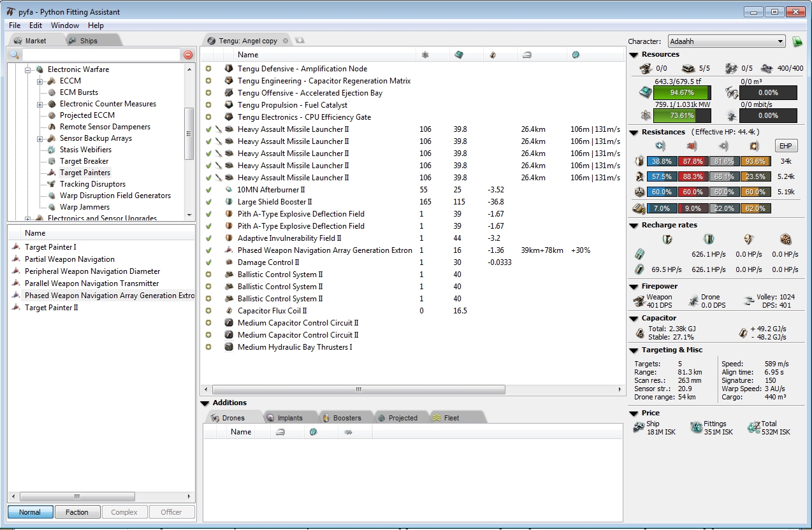
Task: Click the green character refresh icon
Action: [x=797, y=41]
